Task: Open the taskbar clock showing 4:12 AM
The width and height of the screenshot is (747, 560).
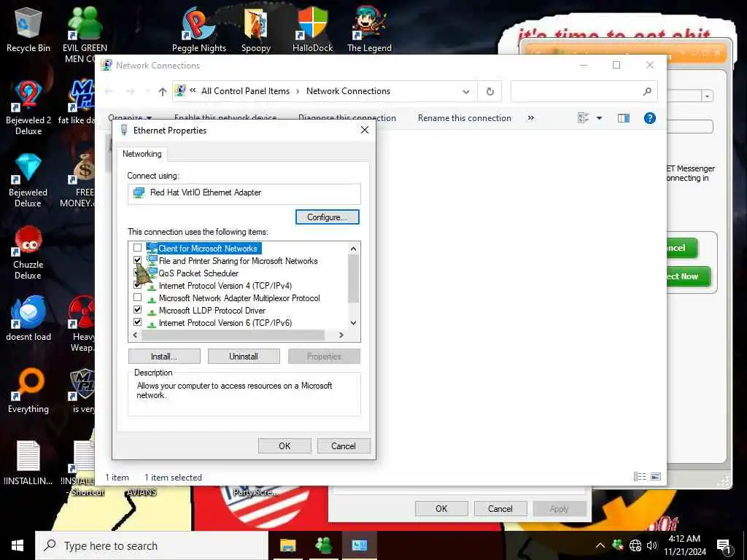Action: coord(684,545)
